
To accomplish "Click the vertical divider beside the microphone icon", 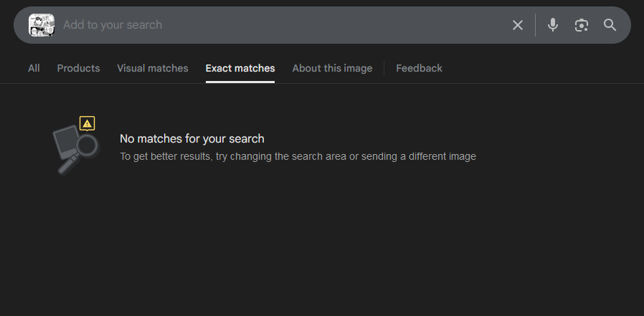I will coord(535,25).
